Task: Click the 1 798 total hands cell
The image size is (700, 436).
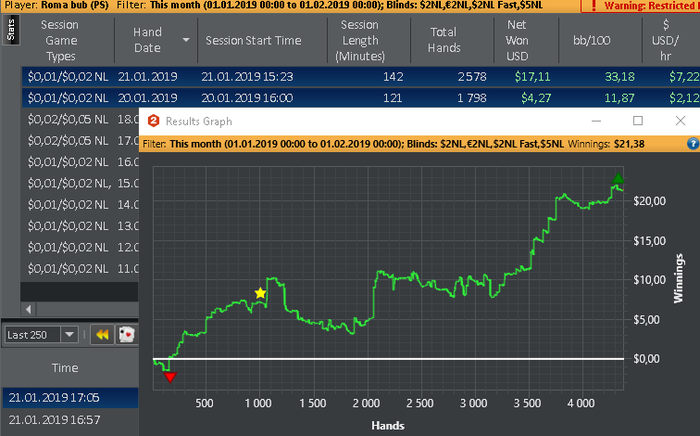Action: click(471, 98)
